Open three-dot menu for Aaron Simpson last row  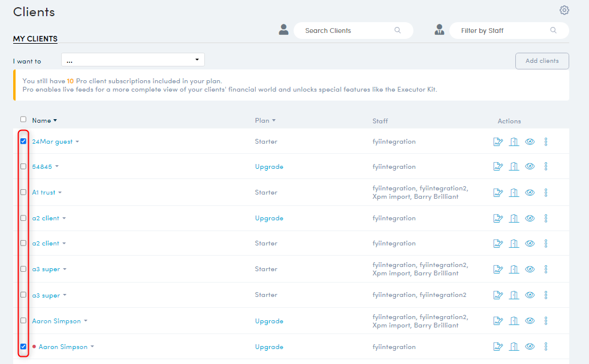point(546,347)
